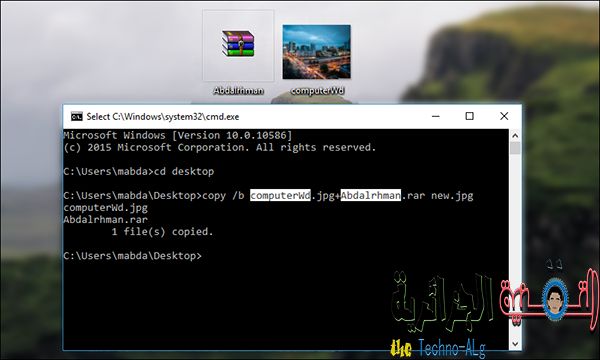600x360 pixels.
Task: Click the new.jpg text in command
Action: 452,196
